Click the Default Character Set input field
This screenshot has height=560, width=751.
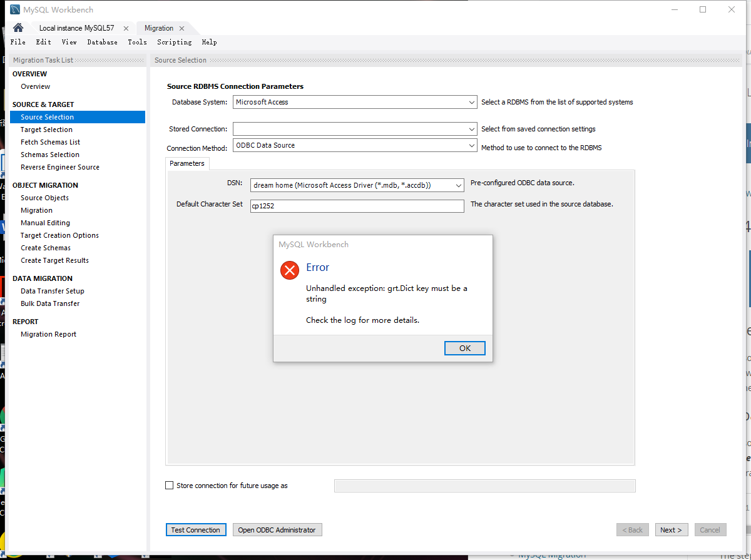point(357,205)
